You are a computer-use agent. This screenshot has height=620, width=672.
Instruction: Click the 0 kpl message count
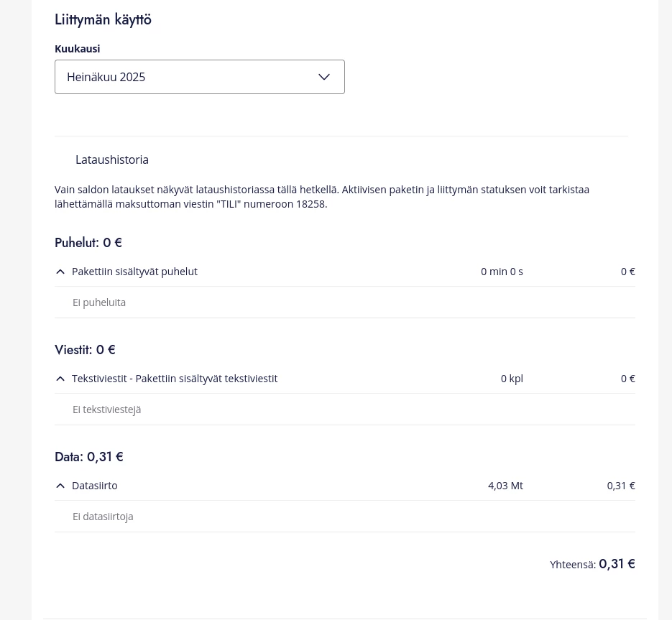512,379
